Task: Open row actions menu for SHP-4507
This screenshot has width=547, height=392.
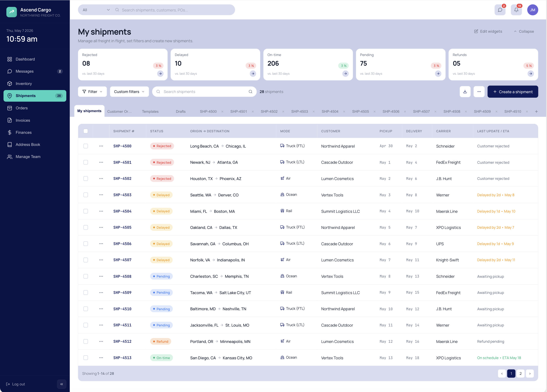Action: 101,260
